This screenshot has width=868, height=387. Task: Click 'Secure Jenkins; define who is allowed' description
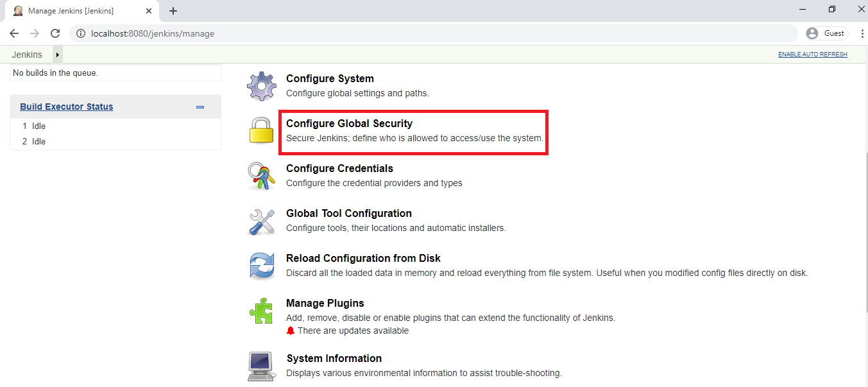pos(414,138)
